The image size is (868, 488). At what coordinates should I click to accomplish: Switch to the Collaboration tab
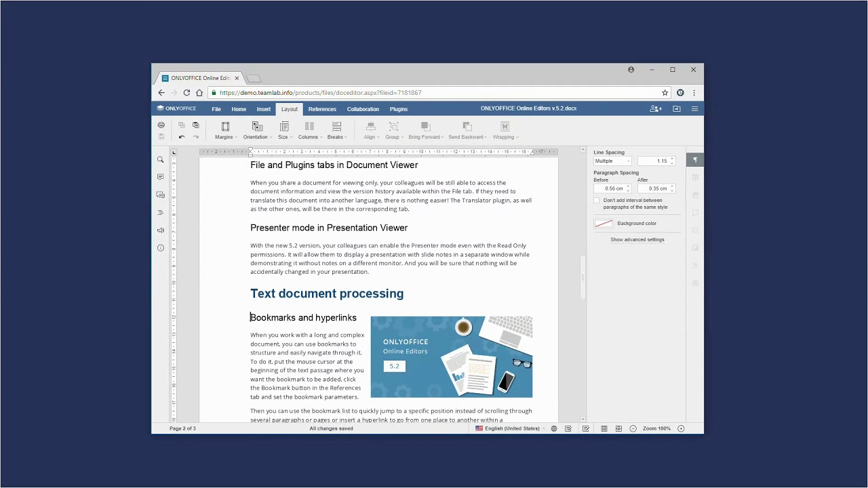[363, 109]
